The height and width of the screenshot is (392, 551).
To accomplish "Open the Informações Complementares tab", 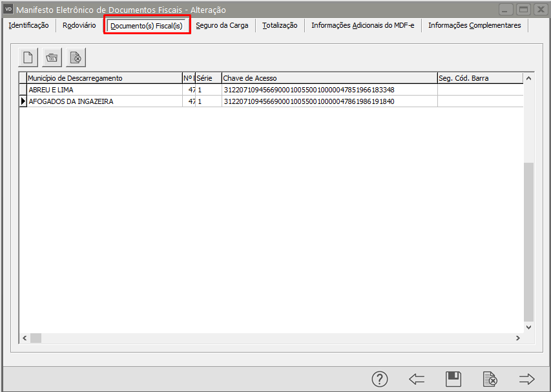I will pyautogui.click(x=474, y=25).
